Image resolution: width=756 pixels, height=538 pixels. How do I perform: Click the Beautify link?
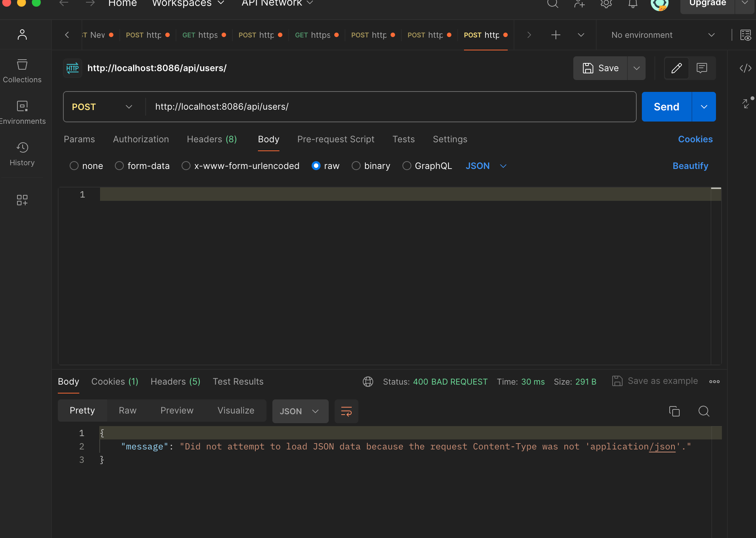690,166
